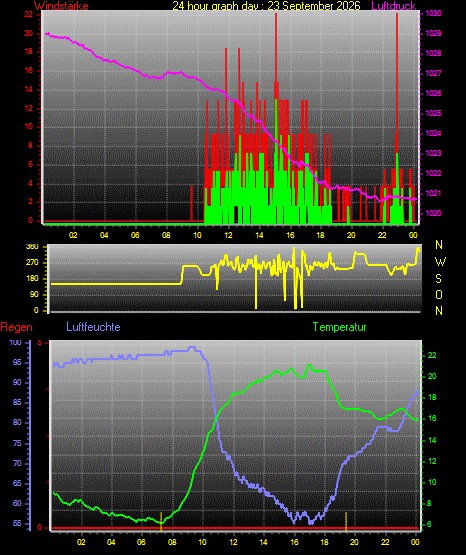The height and width of the screenshot is (555, 466).
Task: Click the W compass label beside wind direction
Action: pos(440,262)
